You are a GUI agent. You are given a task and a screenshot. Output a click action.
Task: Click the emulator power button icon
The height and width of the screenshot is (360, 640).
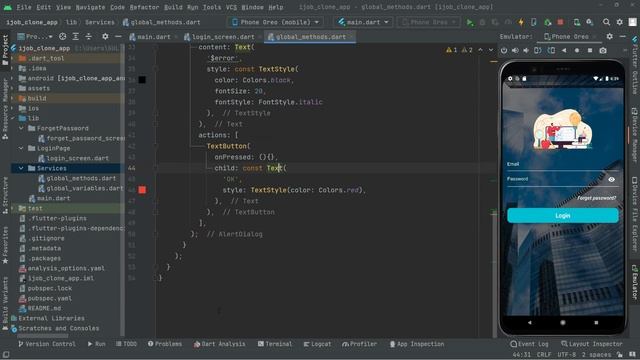click(504, 51)
